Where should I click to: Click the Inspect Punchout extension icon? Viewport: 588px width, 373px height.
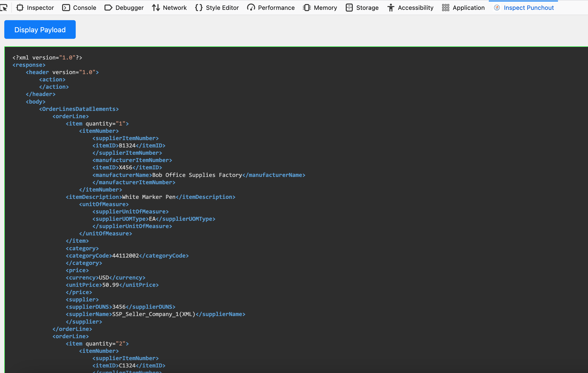click(497, 8)
